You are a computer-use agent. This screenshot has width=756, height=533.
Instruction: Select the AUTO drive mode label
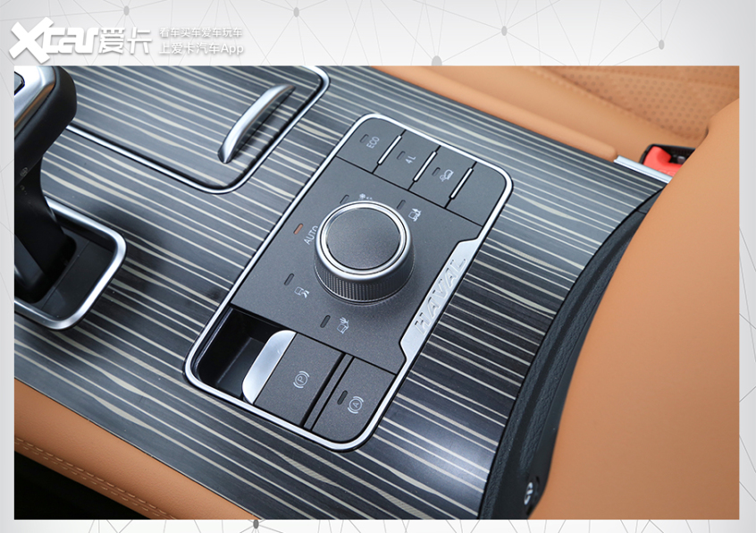[x=311, y=235]
